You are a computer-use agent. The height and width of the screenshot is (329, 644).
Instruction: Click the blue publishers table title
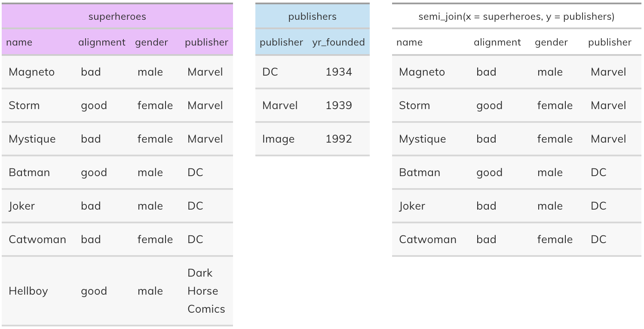[313, 17]
